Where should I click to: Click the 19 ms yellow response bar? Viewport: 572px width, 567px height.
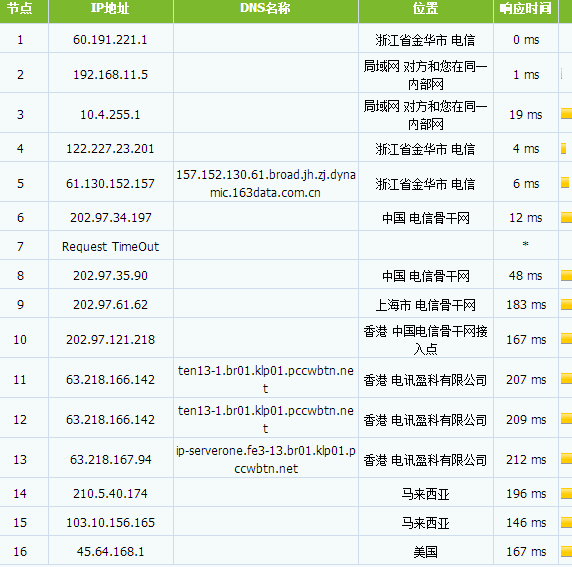[566, 113]
